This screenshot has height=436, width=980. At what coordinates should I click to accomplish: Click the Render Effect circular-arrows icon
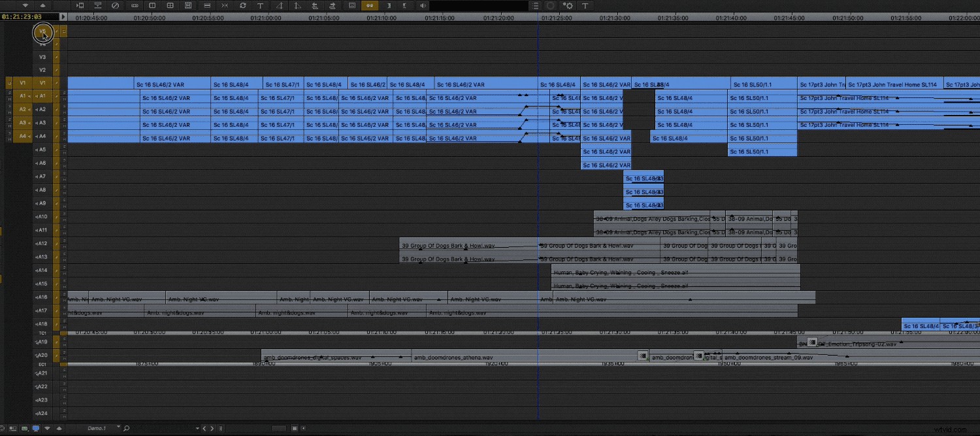[x=243, y=5]
